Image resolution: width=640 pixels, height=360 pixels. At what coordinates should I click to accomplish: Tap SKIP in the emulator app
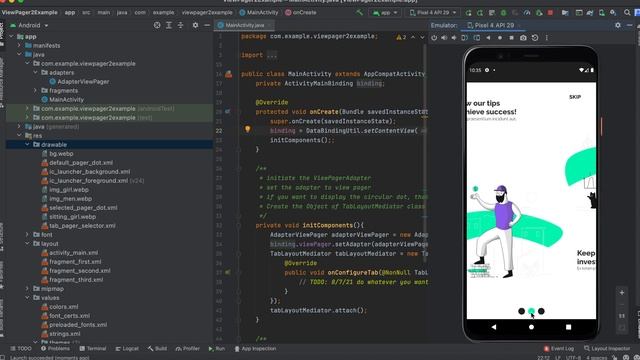575,97
